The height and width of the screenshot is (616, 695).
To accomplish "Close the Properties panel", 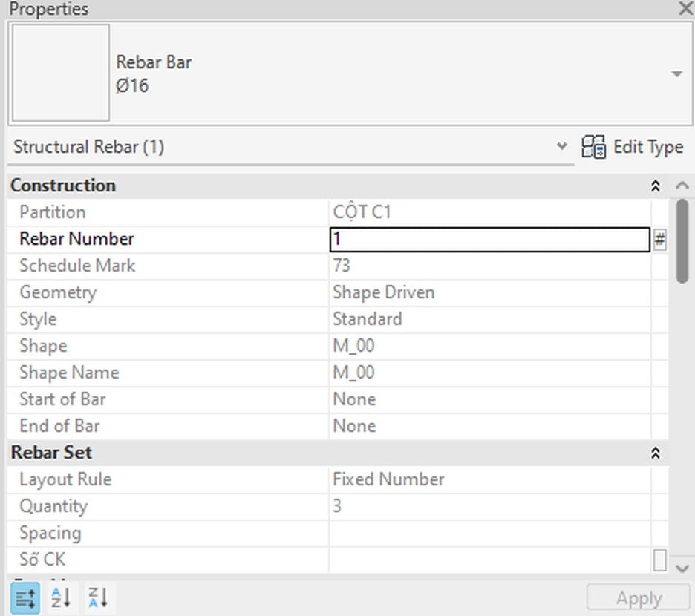I will (x=685, y=8).
